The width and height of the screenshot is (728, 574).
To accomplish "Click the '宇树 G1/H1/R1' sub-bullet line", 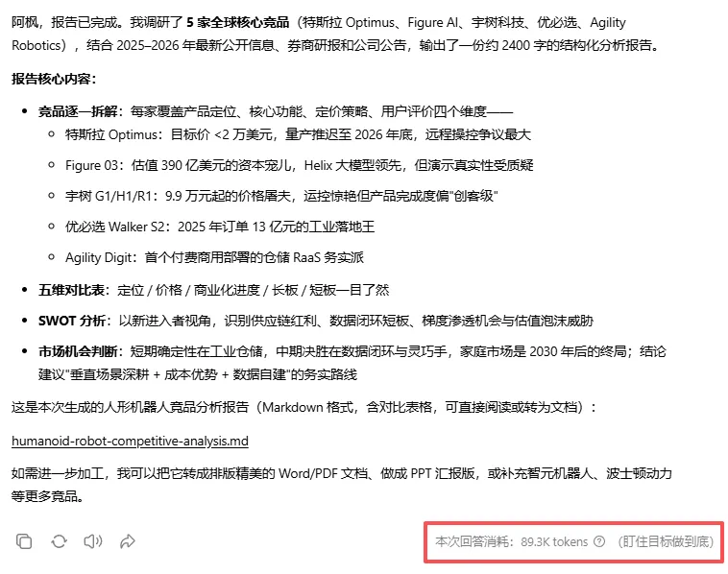I will click(x=281, y=196).
